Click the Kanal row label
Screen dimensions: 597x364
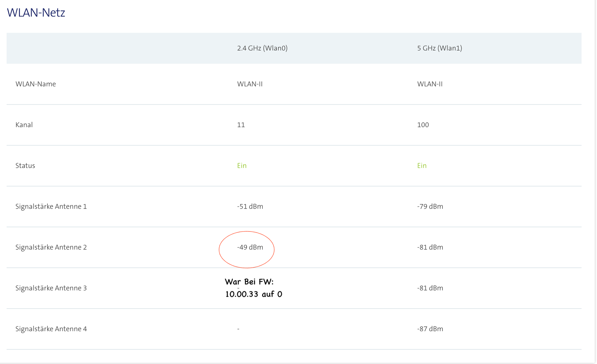coord(24,125)
